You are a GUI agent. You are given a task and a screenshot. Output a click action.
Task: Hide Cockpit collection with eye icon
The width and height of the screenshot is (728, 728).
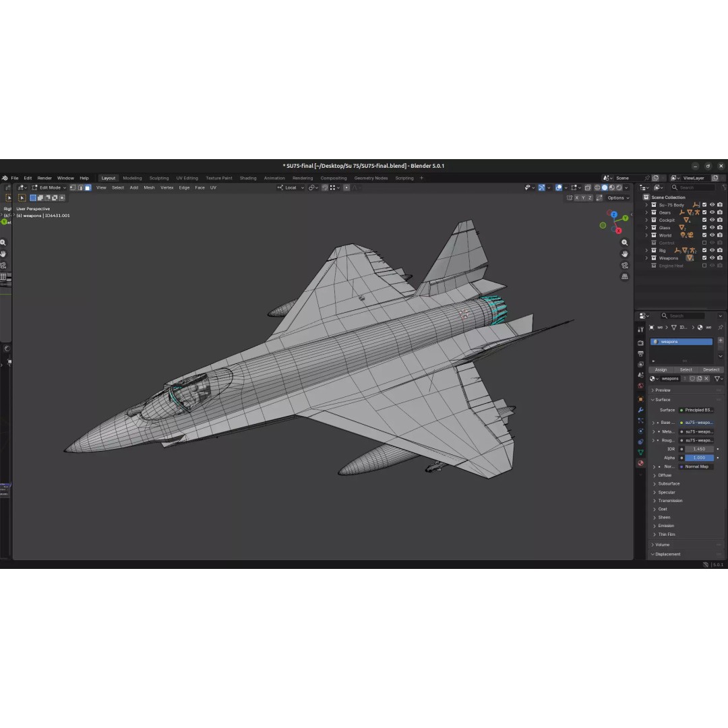click(x=712, y=220)
